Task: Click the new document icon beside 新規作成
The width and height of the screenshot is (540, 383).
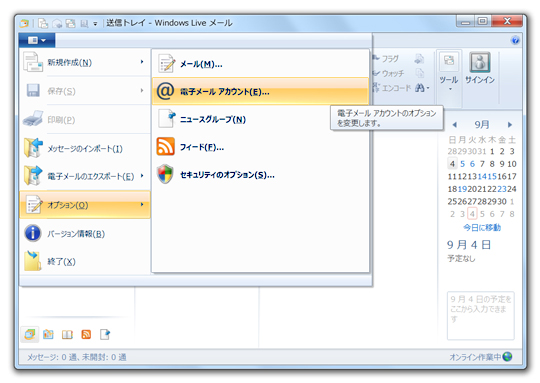Action: click(x=33, y=62)
